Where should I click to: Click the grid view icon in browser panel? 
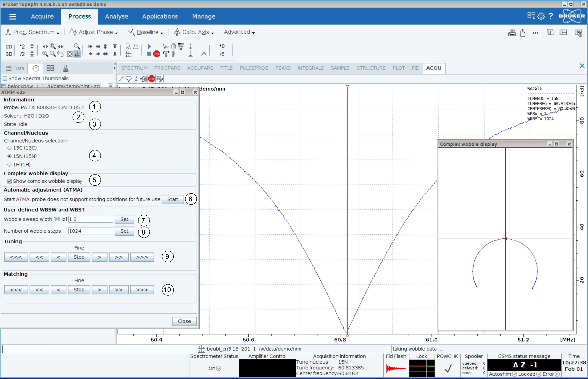pyautogui.click(x=50, y=68)
